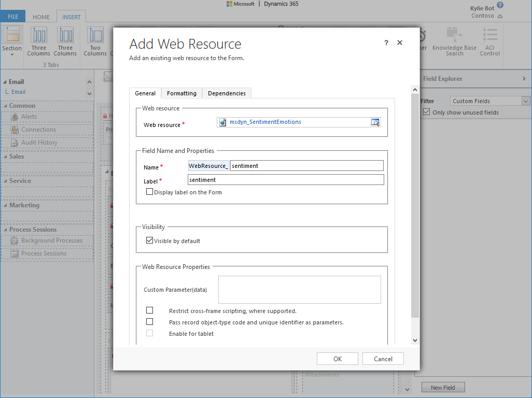Image resolution: width=532 pixels, height=398 pixels.
Task: Click the msdyn_SentimentEmotions resource file icon
Action: point(222,122)
